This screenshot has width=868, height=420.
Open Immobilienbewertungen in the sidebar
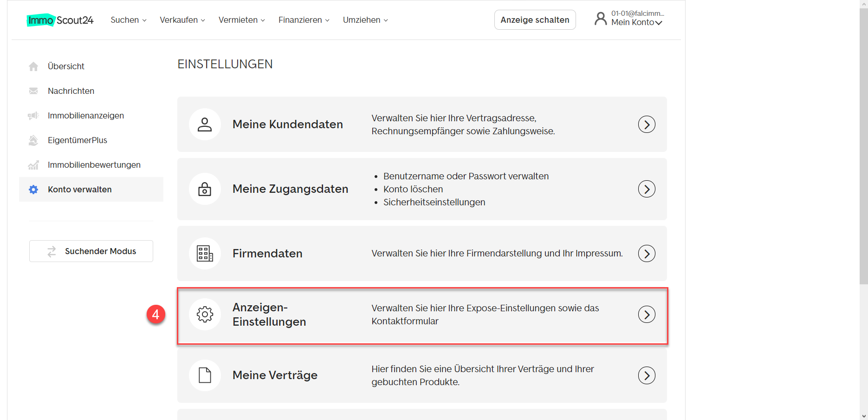point(94,165)
